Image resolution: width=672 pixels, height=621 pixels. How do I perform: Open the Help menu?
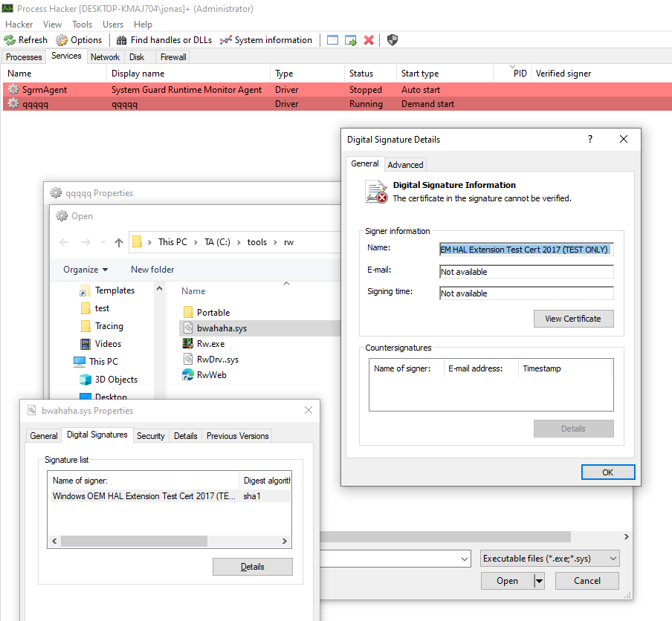[143, 25]
